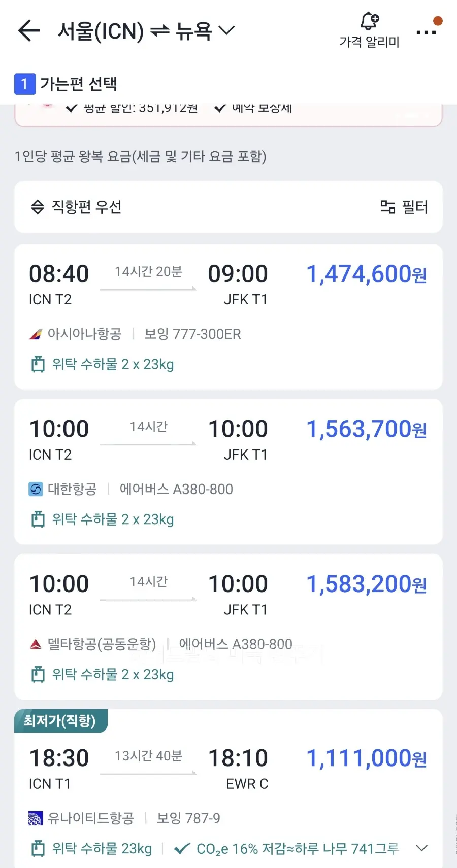Tap the 아시아나항공 airline logo

click(36, 334)
